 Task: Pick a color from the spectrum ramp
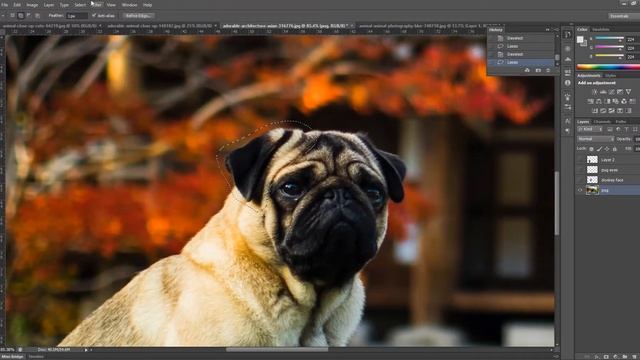click(x=608, y=67)
